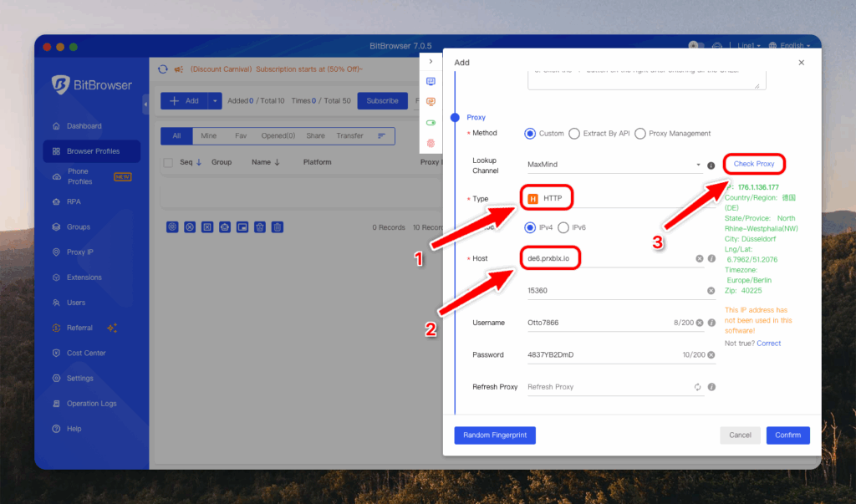Click the trash can delete batch icon
The width and height of the screenshot is (856, 504).
tap(278, 227)
